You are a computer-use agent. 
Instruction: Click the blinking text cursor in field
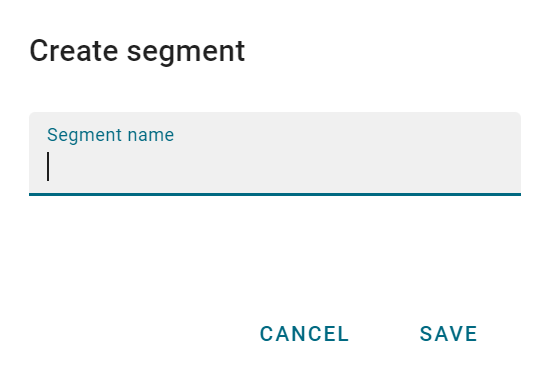point(48,167)
